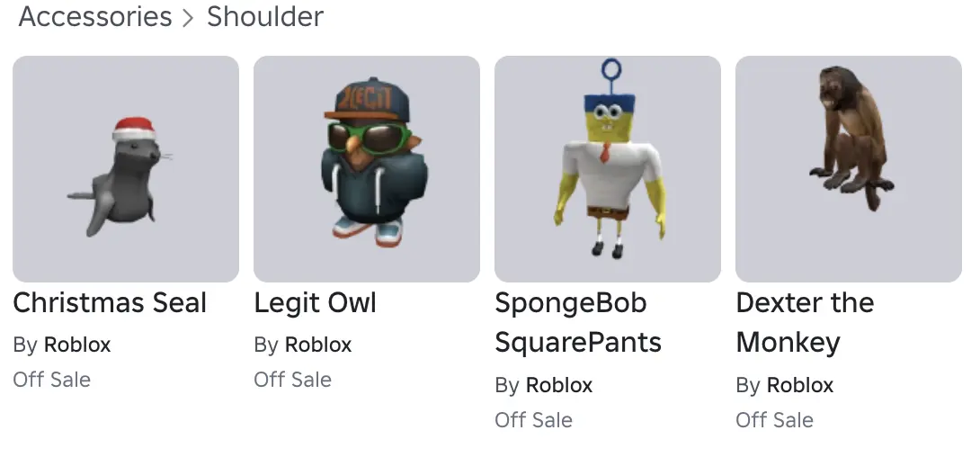Screen dimensions: 980x466
Task: Click Off Sale label under Dexter the Monkey
Action: coord(774,420)
